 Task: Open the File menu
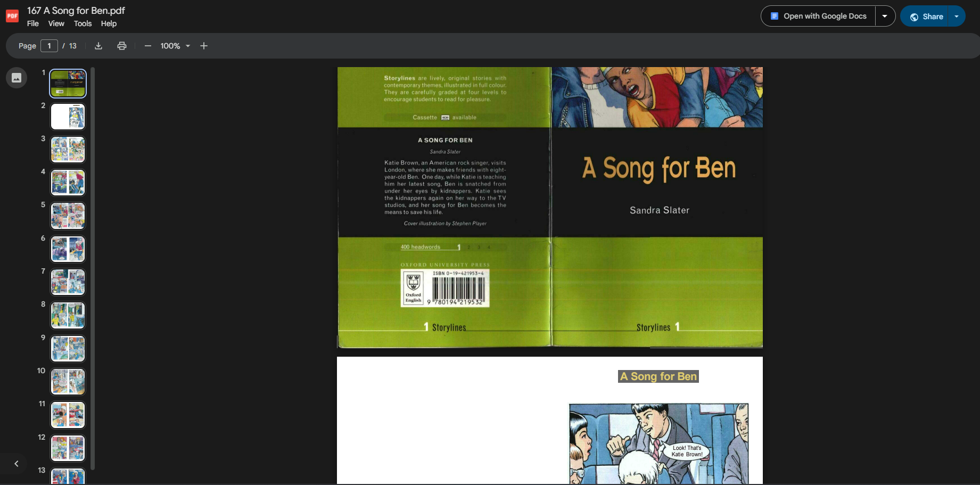coord(33,23)
